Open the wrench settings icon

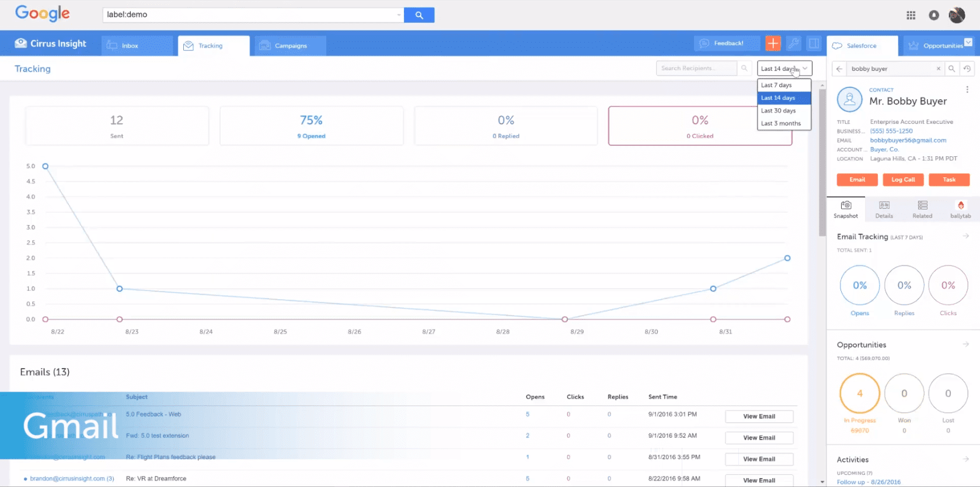click(x=793, y=43)
